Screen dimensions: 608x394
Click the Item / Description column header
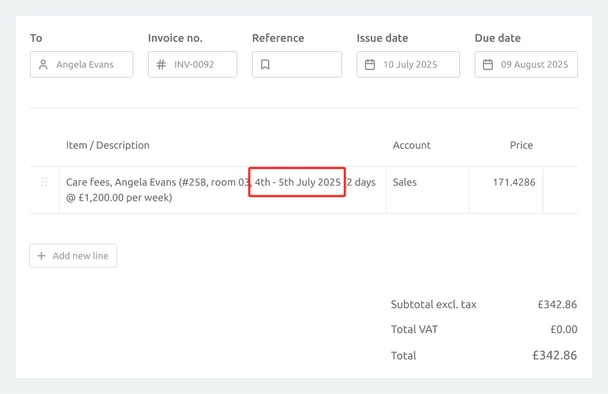[x=108, y=145]
